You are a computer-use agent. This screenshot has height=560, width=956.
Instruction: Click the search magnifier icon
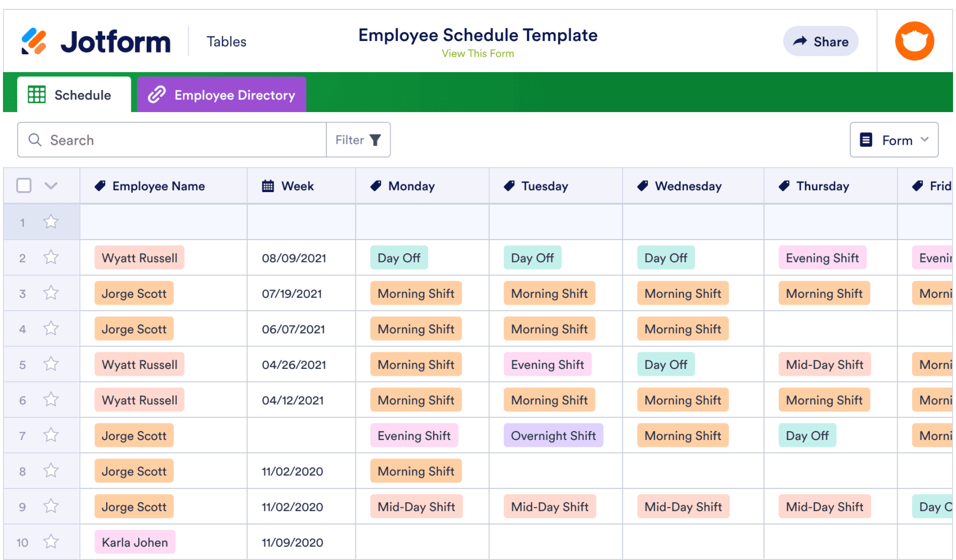[x=35, y=140]
